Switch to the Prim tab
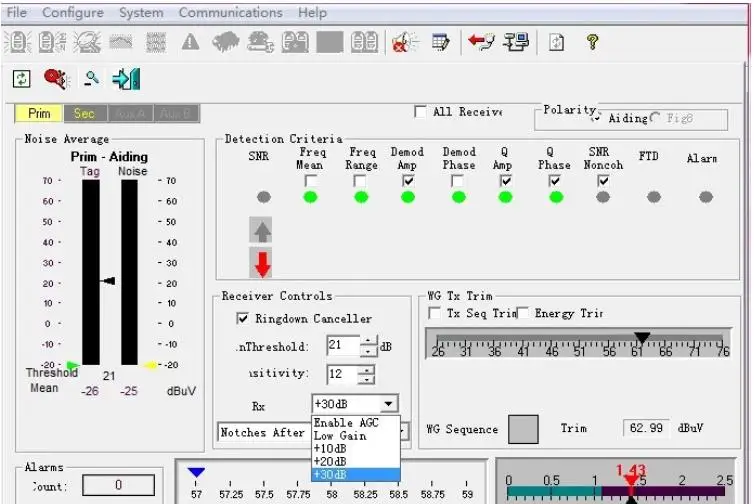754x504 pixels. [38, 113]
